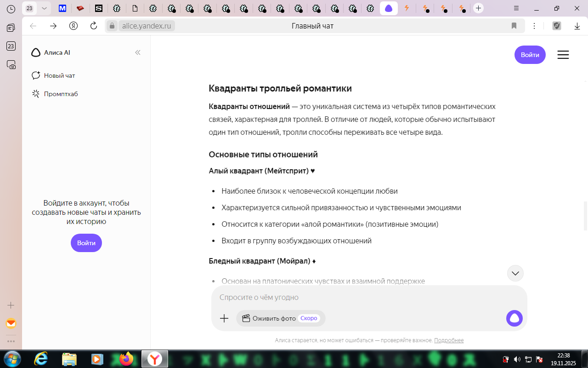
Task: Click the Alice send button in chat input
Action: click(x=514, y=318)
